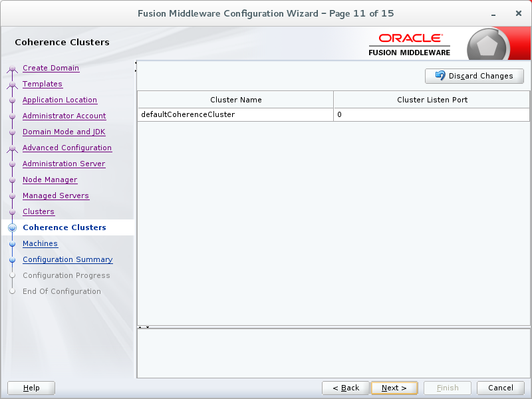532x399 pixels.
Task: Click the Cluster Name column header
Action: (x=235, y=100)
